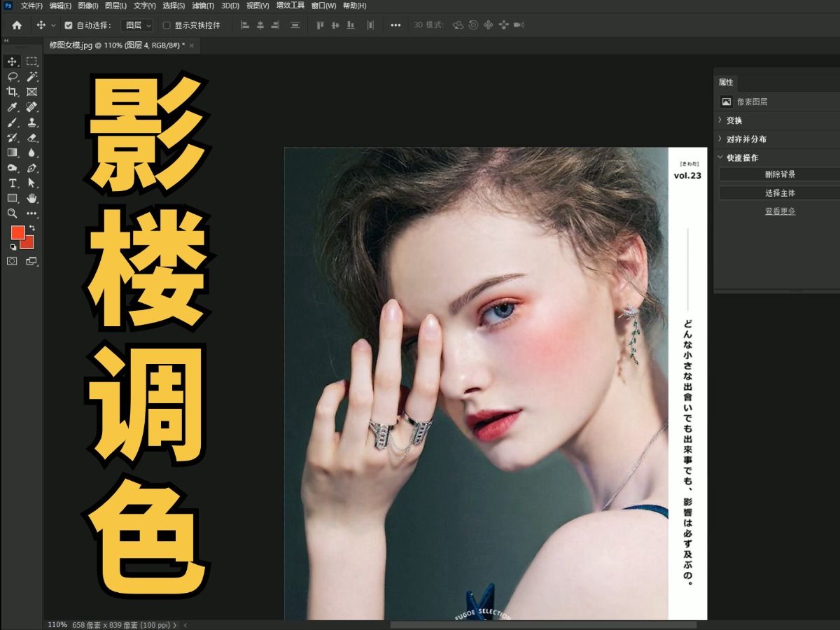Image resolution: width=840 pixels, height=630 pixels.
Task: Select the Hand tool
Action: point(31,198)
